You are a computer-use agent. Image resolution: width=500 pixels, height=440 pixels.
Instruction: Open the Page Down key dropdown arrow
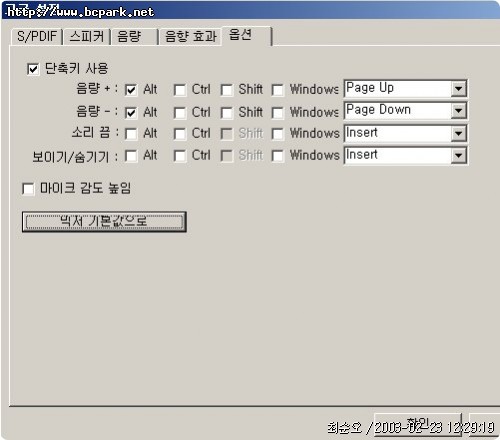[459, 111]
